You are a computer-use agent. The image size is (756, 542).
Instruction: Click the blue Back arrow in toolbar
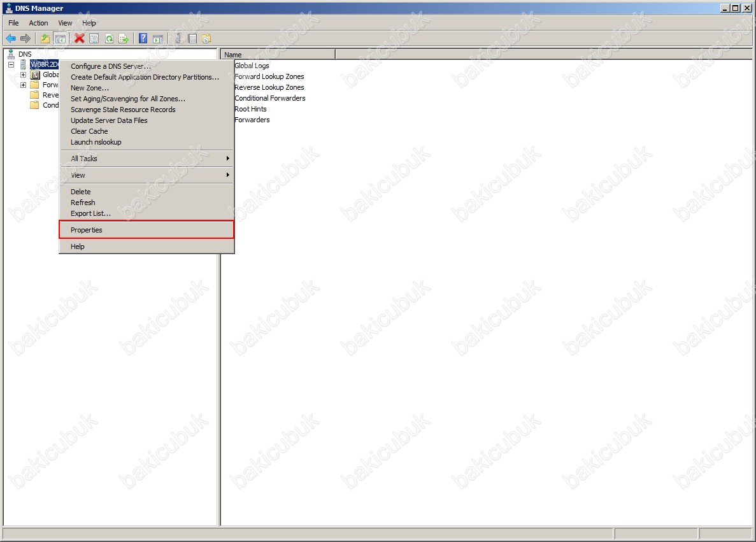(x=11, y=39)
